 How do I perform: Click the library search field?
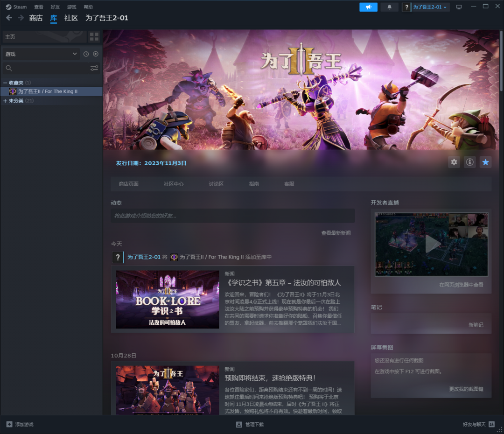pyautogui.click(x=47, y=68)
